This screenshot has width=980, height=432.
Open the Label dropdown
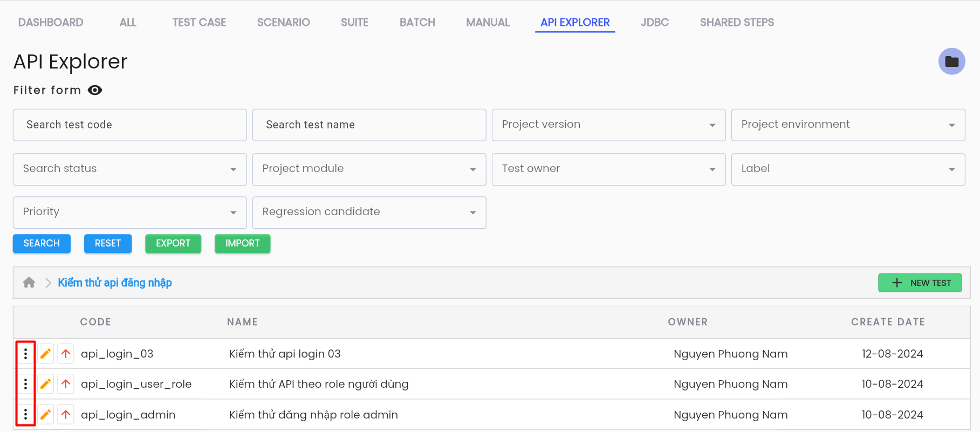[848, 169]
